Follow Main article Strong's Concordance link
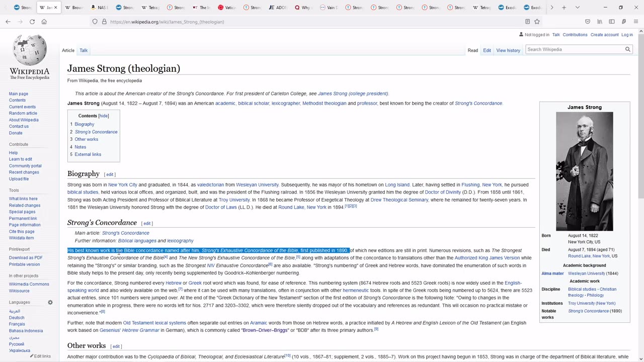Viewport: 644px width, 362px height. 126,233
